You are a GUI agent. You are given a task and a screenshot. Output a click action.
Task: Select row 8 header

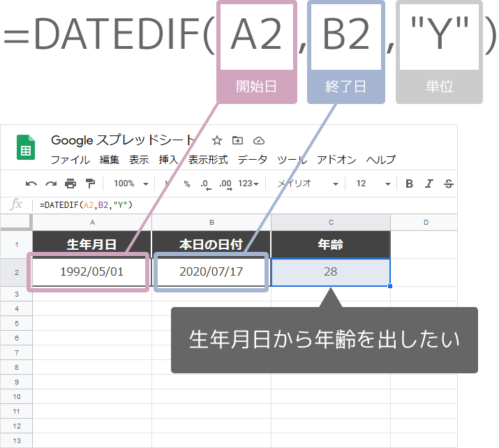[x=16, y=367]
